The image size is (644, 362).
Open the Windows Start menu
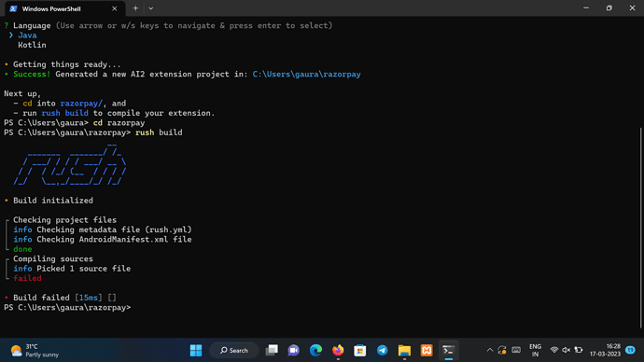[x=196, y=351]
